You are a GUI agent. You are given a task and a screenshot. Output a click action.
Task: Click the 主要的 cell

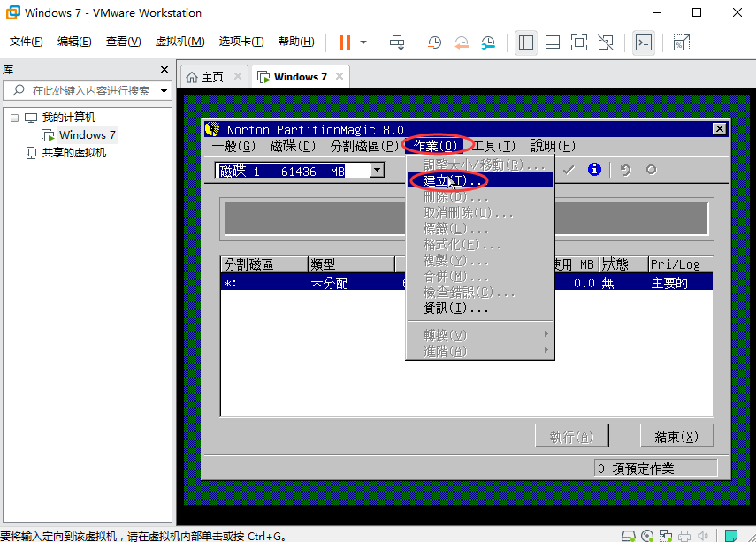pyautogui.click(x=669, y=283)
